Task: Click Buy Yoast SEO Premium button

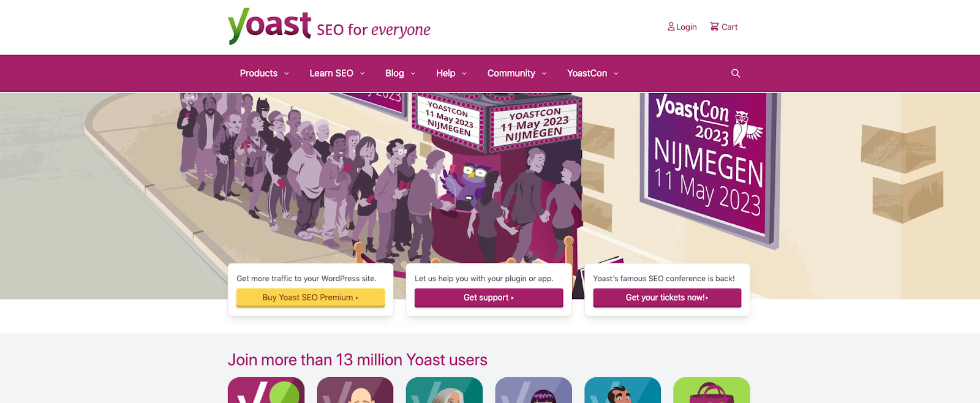Action: [x=311, y=298]
